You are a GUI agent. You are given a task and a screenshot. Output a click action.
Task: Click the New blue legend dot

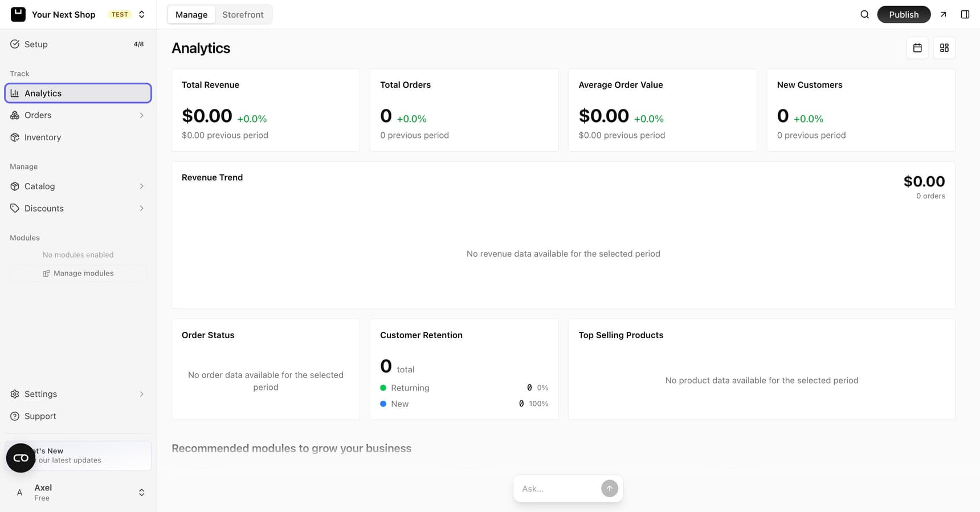[383, 404]
